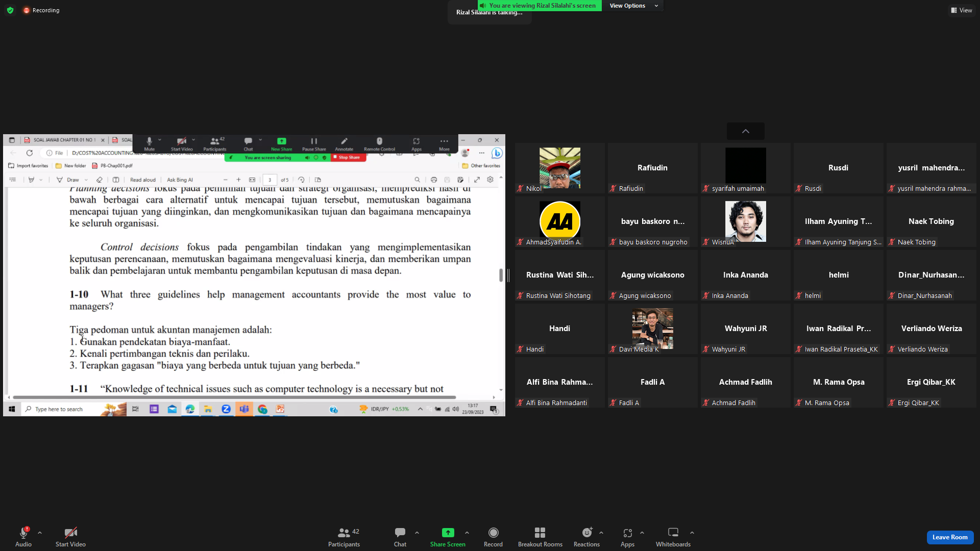Toggle the Draw tool in shared PDF toolbar
Viewport: 980px width, 551px height.
tap(68, 180)
